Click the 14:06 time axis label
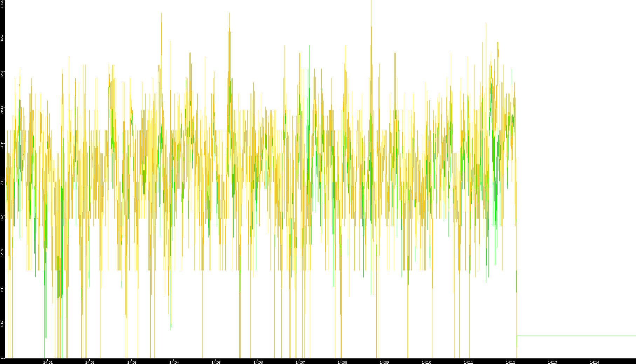This screenshot has height=364, width=636. (x=258, y=362)
